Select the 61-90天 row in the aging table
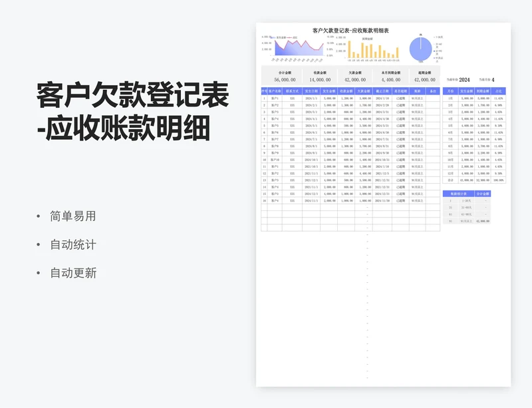This screenshot has height=408, width=532. (x=467, y=214)
